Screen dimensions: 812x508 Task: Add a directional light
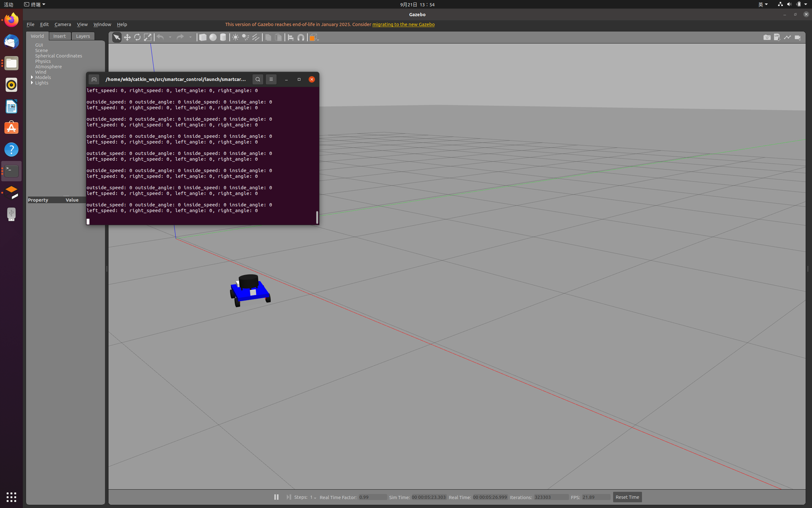coord(256,37)
